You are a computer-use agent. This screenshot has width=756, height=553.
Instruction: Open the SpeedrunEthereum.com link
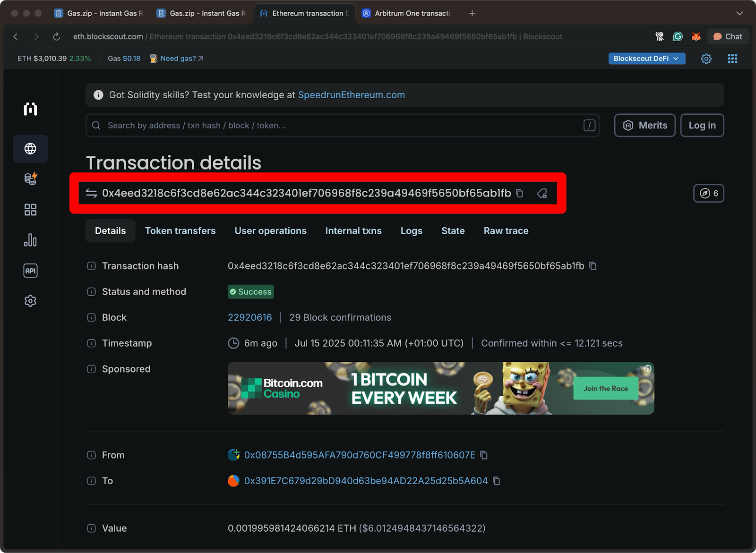pos(352,95)
